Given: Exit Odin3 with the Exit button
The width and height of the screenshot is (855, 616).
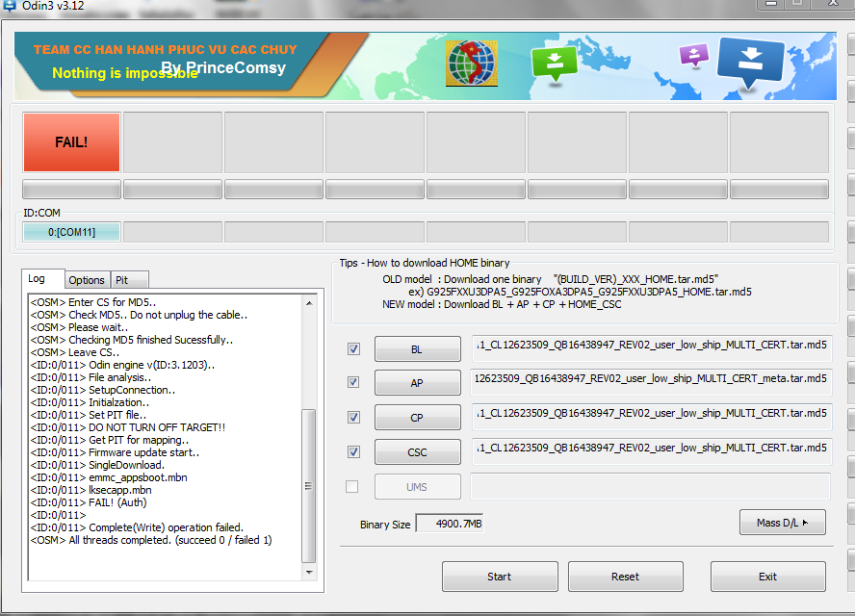Looking at the screenshot, I should (767, 577).
